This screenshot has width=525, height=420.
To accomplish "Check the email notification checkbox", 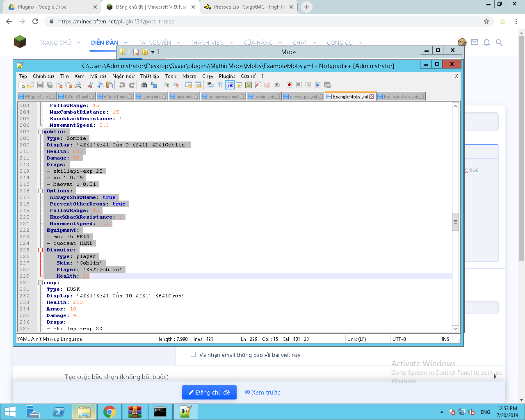I will (x=193, y=355).
